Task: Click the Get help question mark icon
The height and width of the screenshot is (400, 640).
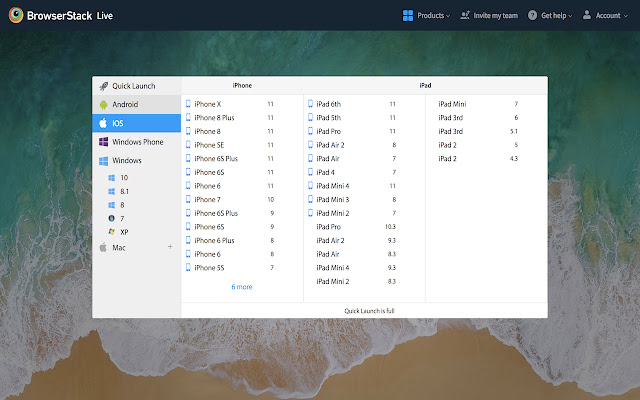Action: (531, 16)
